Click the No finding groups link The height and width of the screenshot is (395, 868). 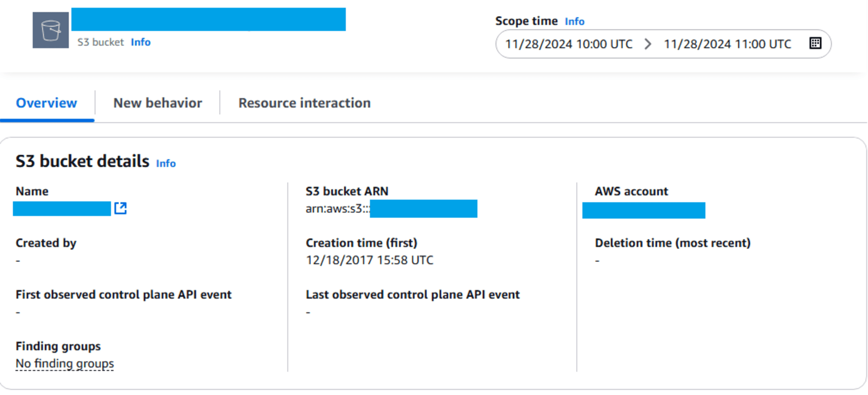(x=65, y=363)
